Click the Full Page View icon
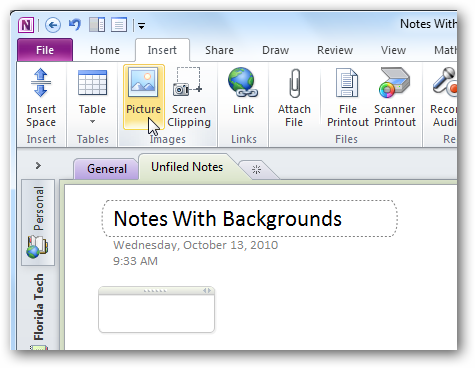Viewport: 475px width, 368px height. point(119,25)
